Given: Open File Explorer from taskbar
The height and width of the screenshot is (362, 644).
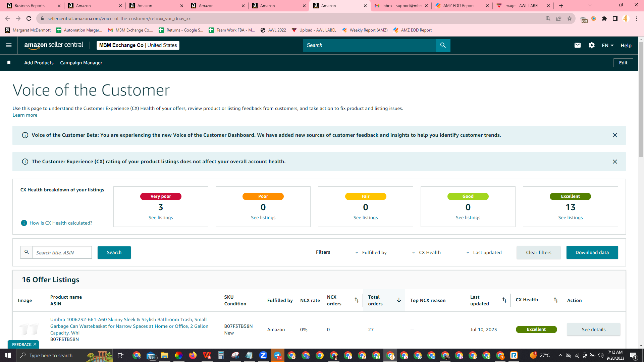Looking at the screenshot, I should pyautogui.click(x=164, y=355).
